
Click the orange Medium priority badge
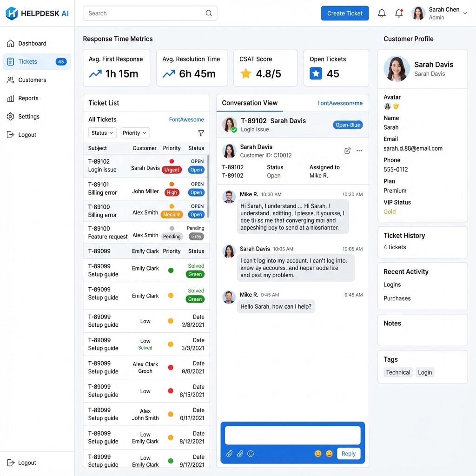pos(172,215)
